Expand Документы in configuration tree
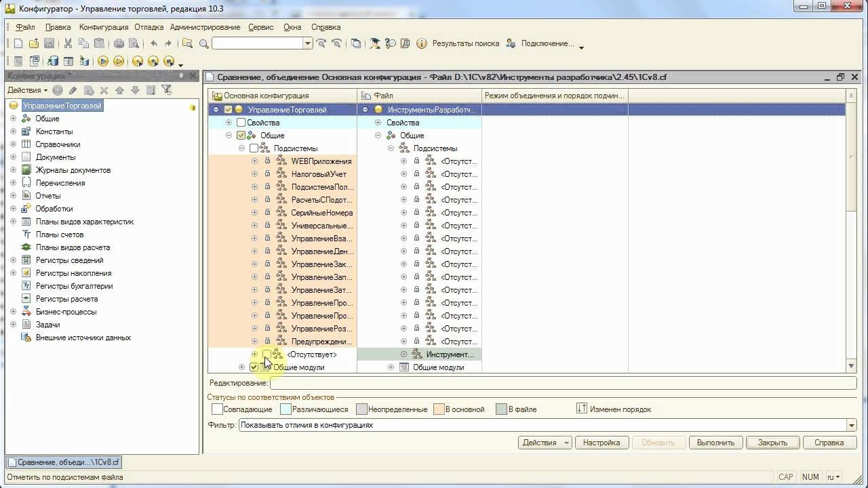 (13, 157)
